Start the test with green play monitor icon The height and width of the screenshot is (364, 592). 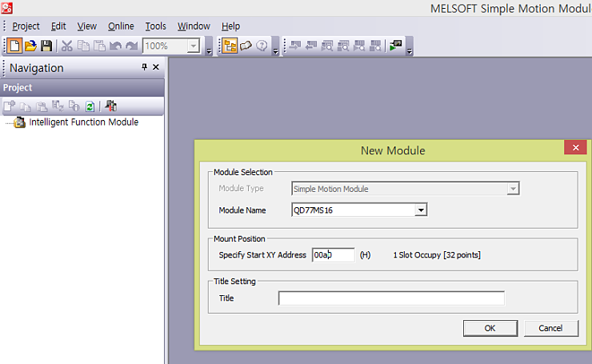click(396, 46)
